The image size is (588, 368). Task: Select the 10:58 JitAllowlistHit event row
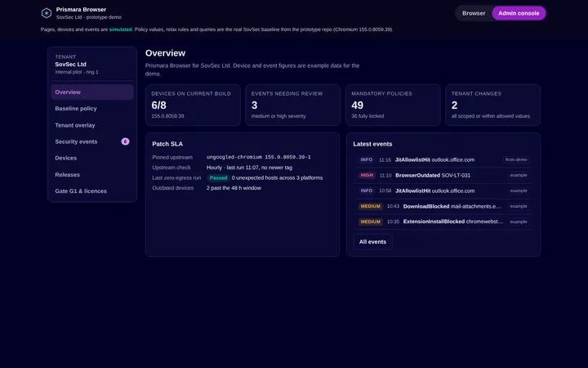tap(443, 191)
